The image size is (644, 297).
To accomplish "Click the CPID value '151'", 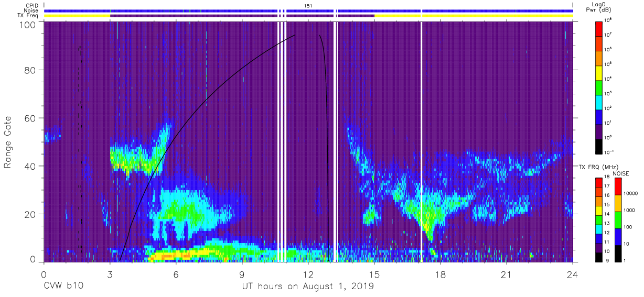I will click(308, 5).
